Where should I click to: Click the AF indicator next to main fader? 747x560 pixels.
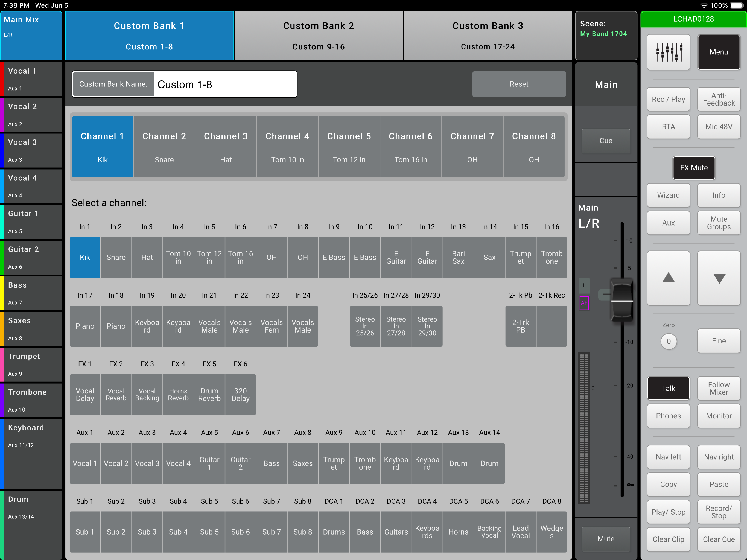pos(584,303)
